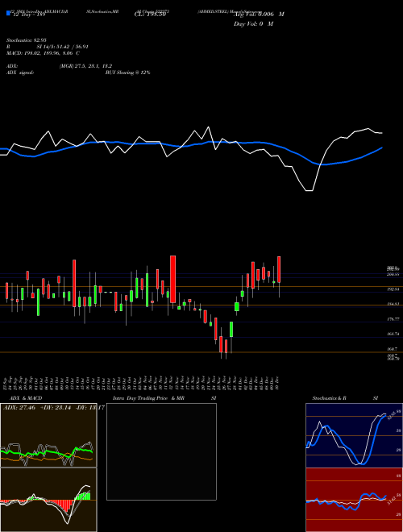Click the red RSI chart panel
This screenshot has height=532, width=403.
354,500
